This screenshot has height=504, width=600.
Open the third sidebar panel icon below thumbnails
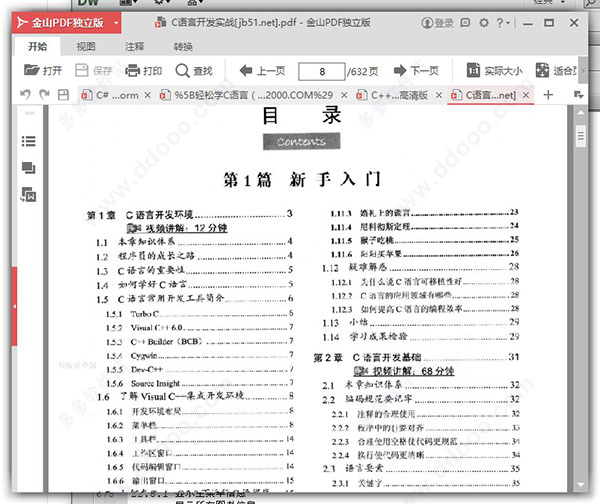point(29,194)
